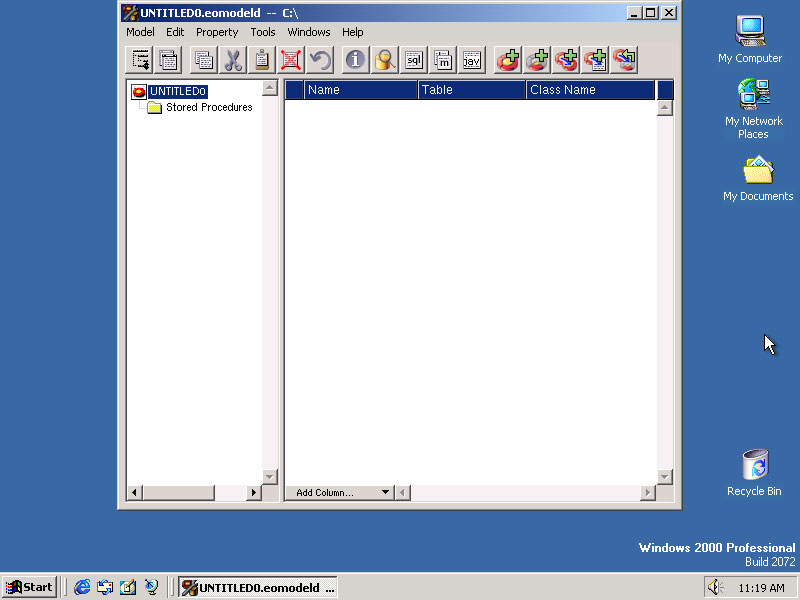Click the Delete red X icon
The width and height of the screenshot is (800, 600).
[291, 60]
